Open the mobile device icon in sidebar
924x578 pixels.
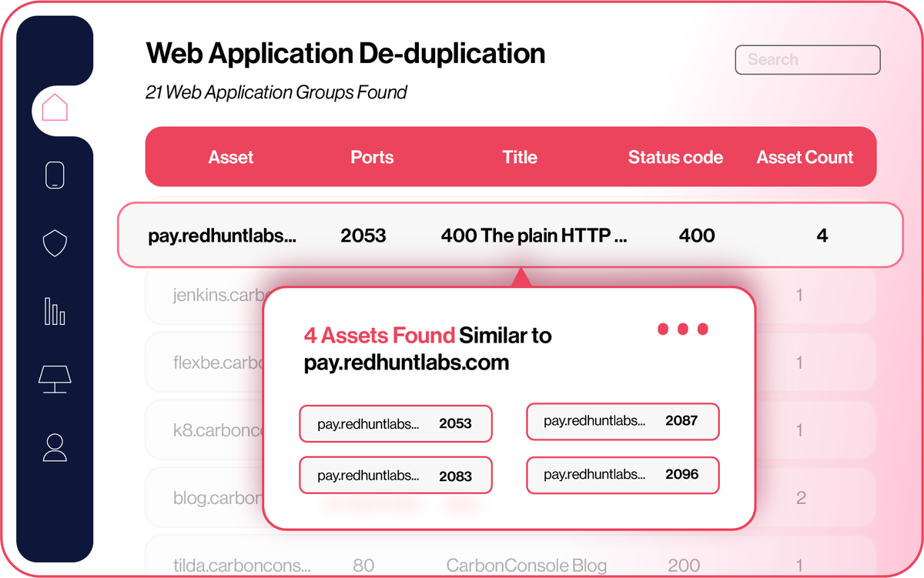pyautogui.click(x=55, y=175)
